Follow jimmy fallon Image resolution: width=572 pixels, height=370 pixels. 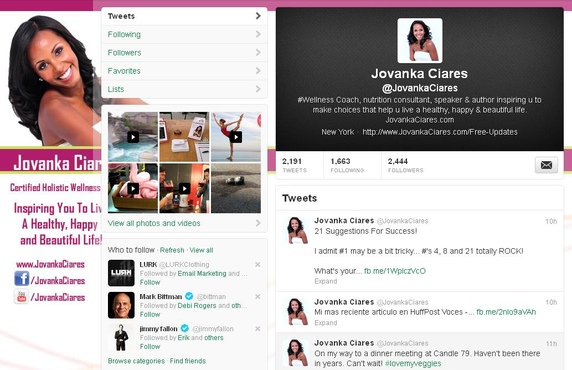pos(150,347)
